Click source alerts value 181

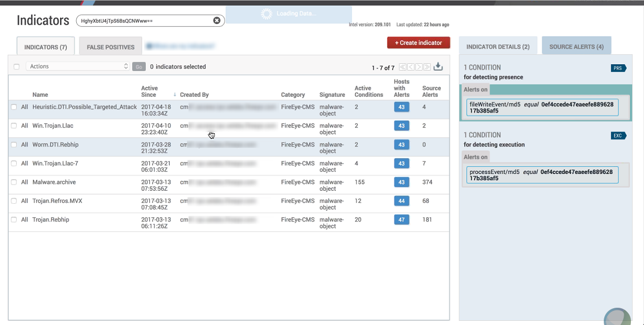pos(427,220)
